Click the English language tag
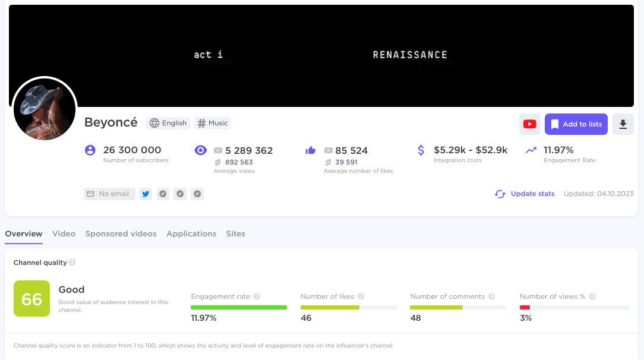The height and width of the screenshot is (360, 644). tap(168, 123)
